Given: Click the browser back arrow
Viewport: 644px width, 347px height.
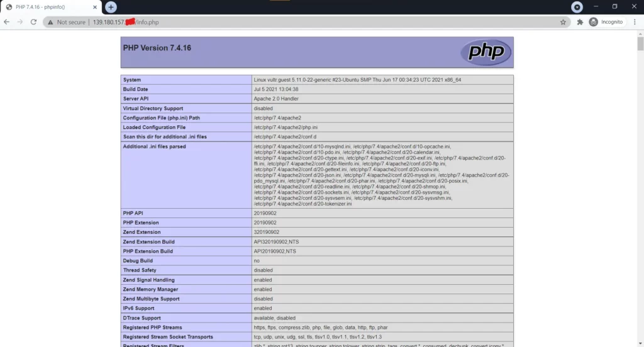Looking at the screenshot, I should (x=7, y=22).
